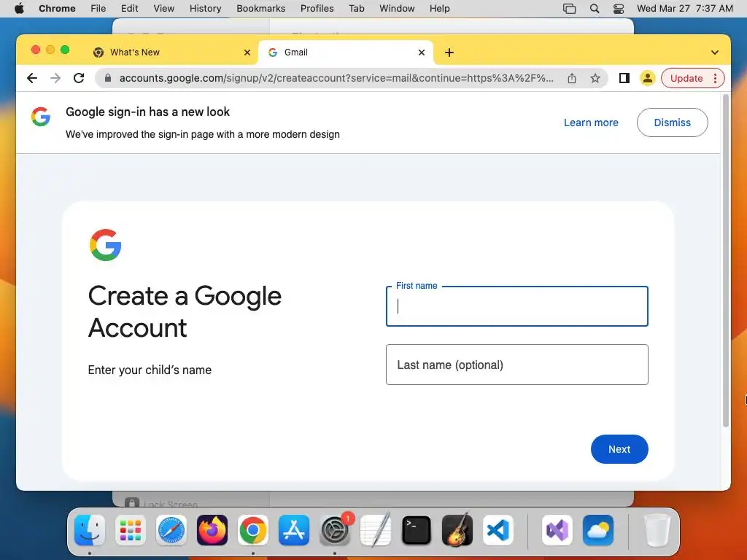View site information via lock icon
747x560 pixels.
108,78
